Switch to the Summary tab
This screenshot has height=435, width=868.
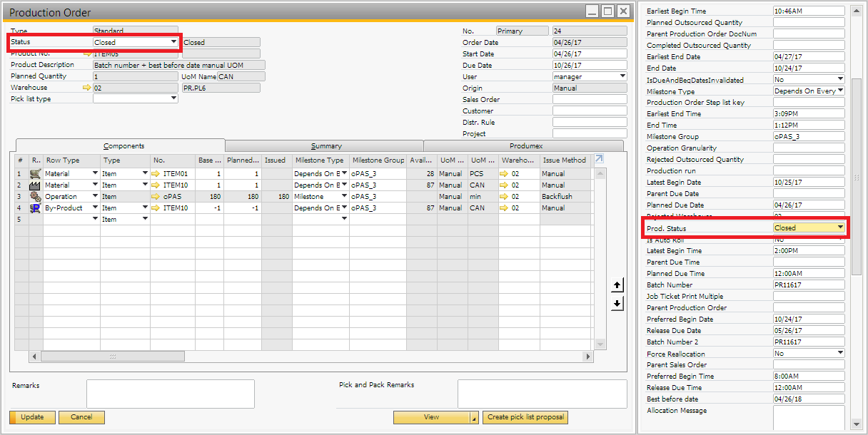(326, 146)
